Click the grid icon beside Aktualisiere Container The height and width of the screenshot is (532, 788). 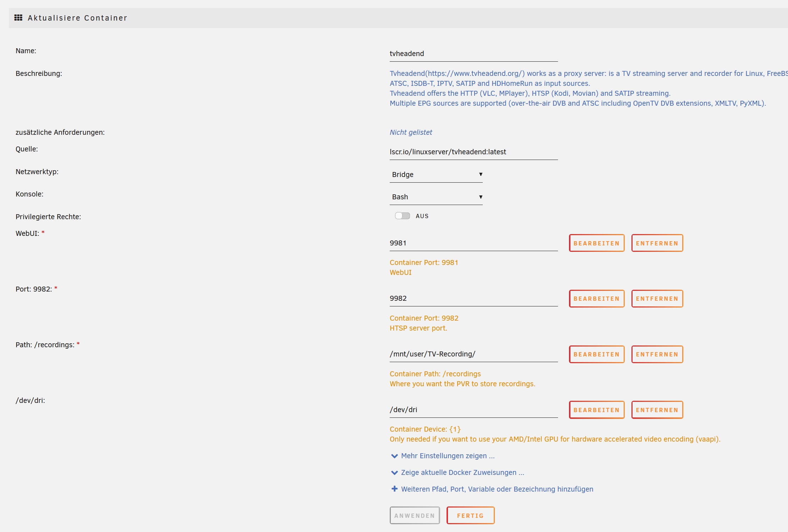coord(18,18)
